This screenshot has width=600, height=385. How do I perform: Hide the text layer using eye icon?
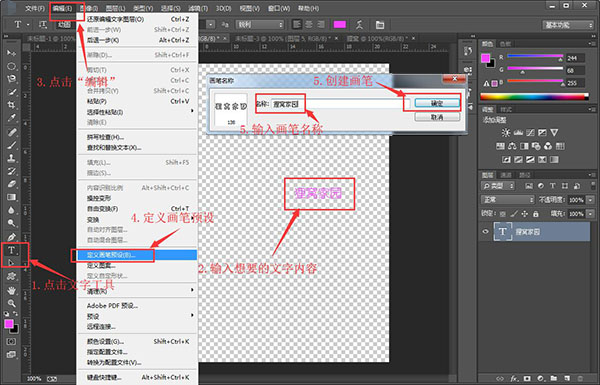(486, 232)
